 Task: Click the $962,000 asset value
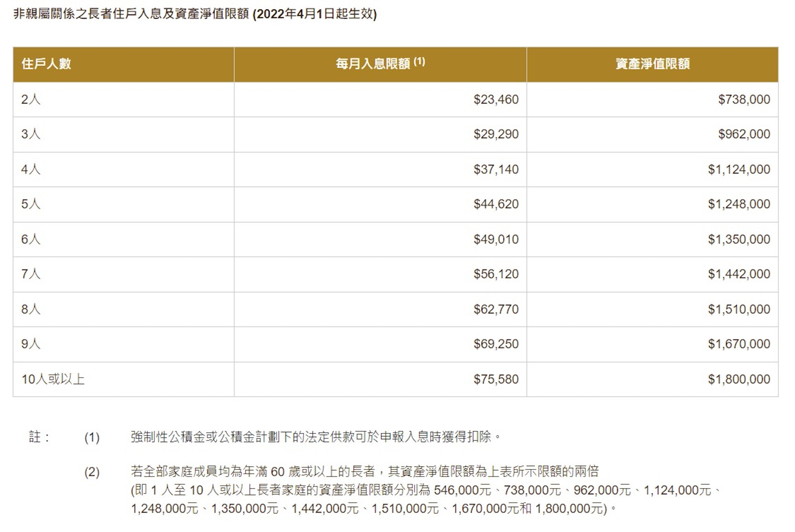[744, 134]
